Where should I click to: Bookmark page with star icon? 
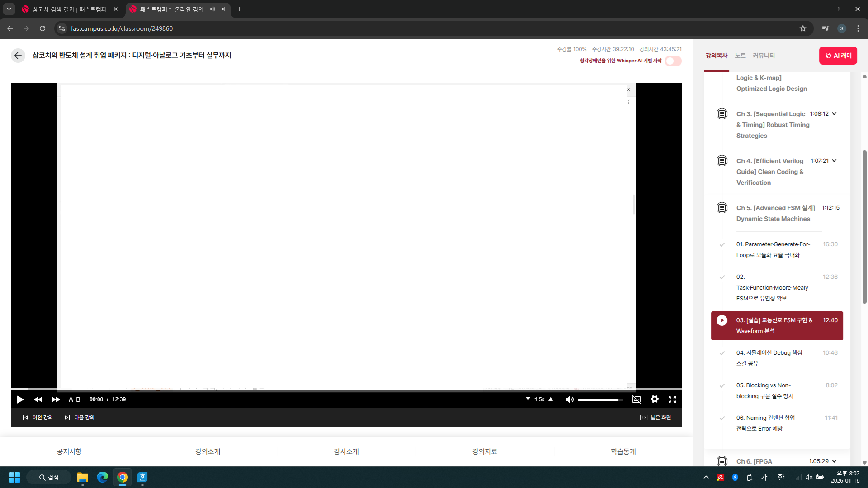tap(802, 28)
